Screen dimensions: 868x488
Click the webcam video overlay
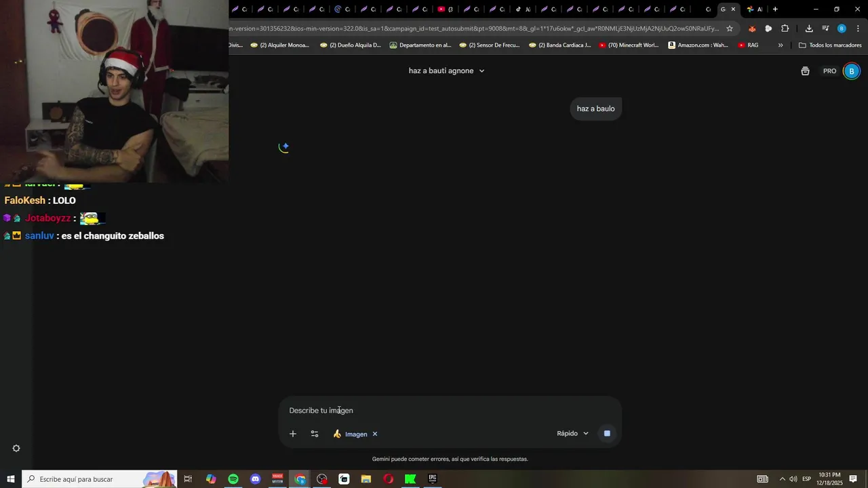pyautogui.click(x=114, y=91)
